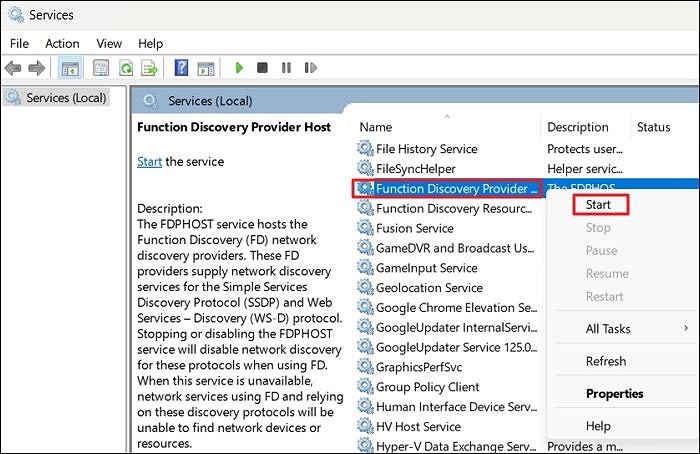This screenshot has height=454, width=700.
Task: Select the Group Policy Client service
Action: click(x=427, y=387)
